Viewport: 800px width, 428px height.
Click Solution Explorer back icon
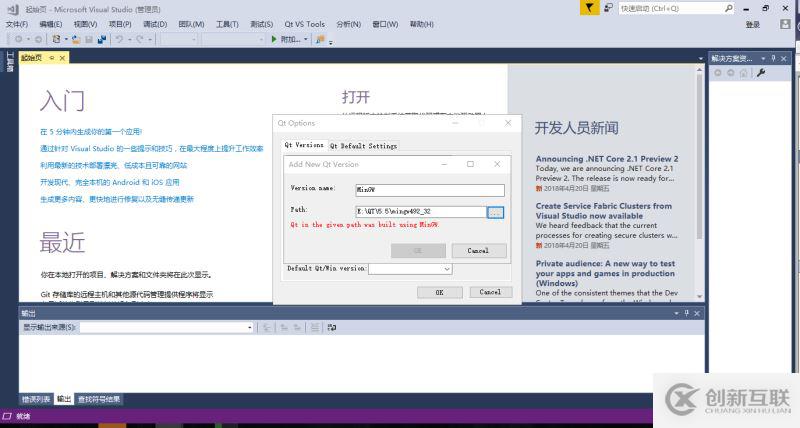pyautogui.click(x=718, y=73)
